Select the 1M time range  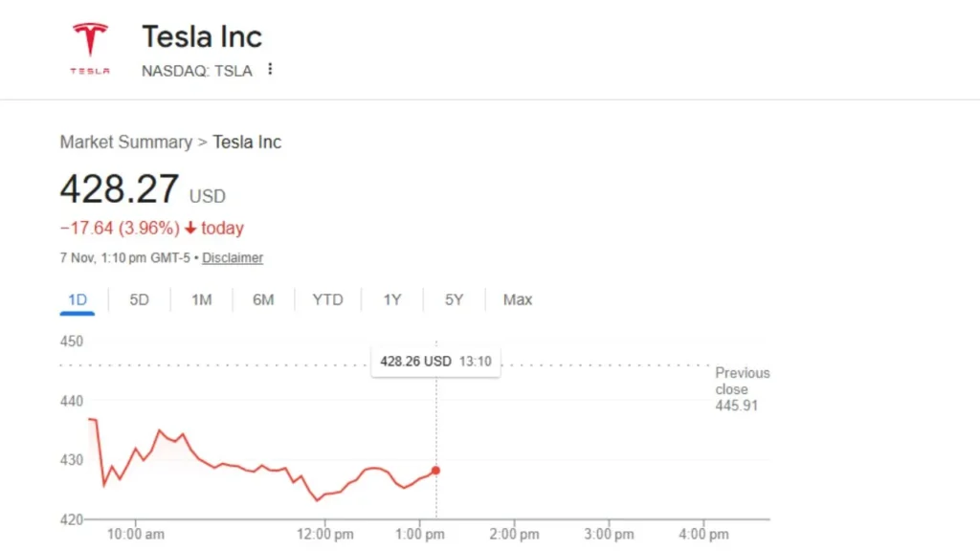tap(201, 299)
